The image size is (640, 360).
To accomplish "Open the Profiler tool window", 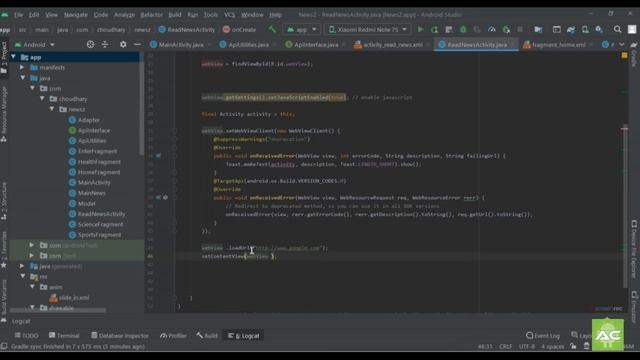I will [x=173, y=336].
